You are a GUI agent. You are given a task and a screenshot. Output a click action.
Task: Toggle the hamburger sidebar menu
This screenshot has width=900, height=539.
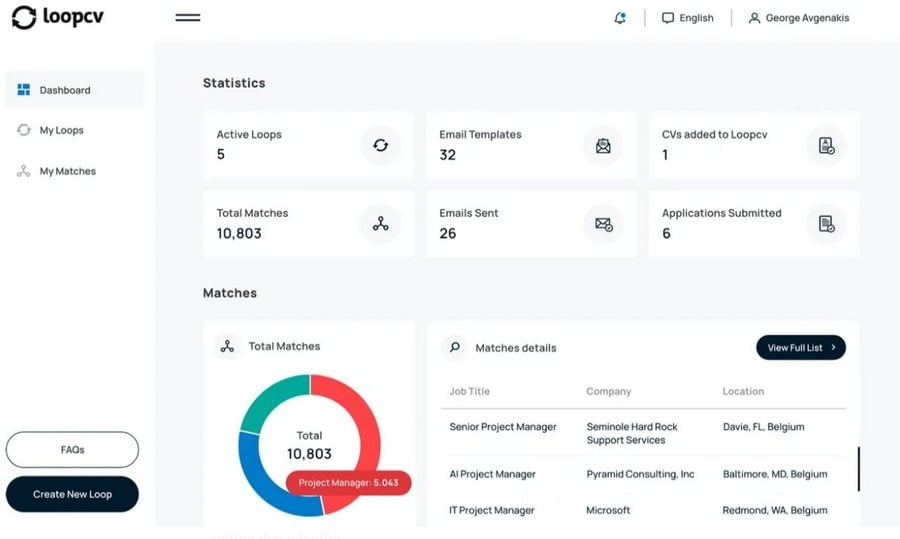coord(188,18)
